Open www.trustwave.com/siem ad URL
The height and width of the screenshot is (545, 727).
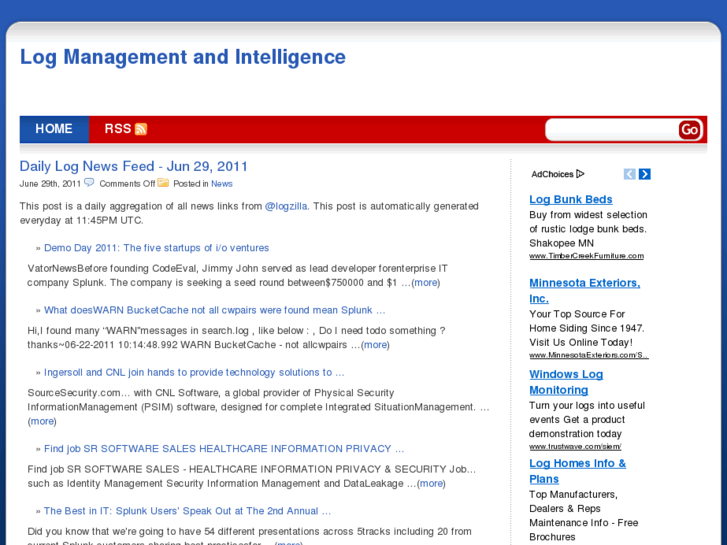[575, 446]
